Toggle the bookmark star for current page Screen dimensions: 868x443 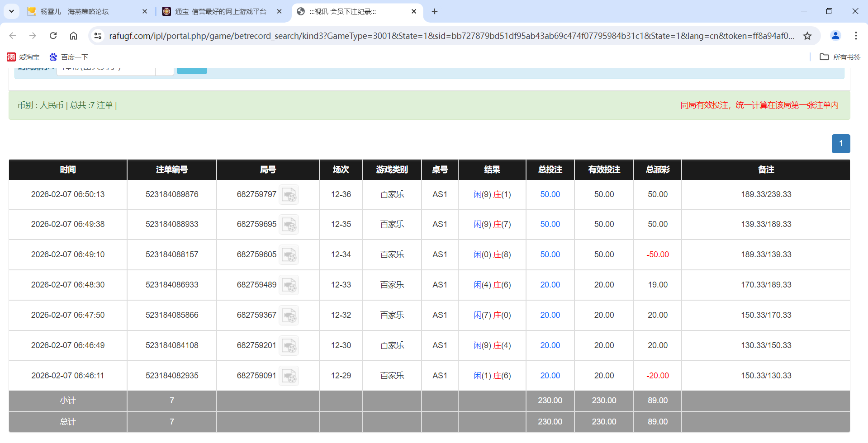pos(807,36)
